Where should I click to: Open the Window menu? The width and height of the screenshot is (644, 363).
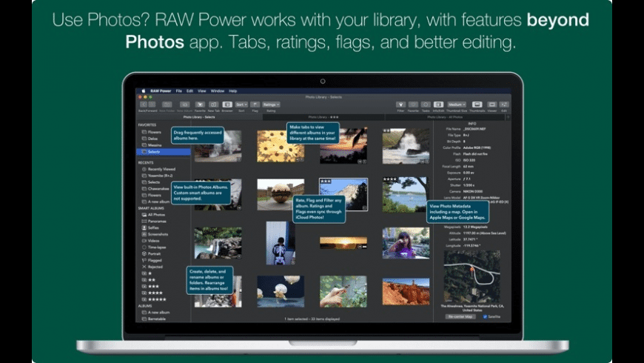[x=218, y=91]
